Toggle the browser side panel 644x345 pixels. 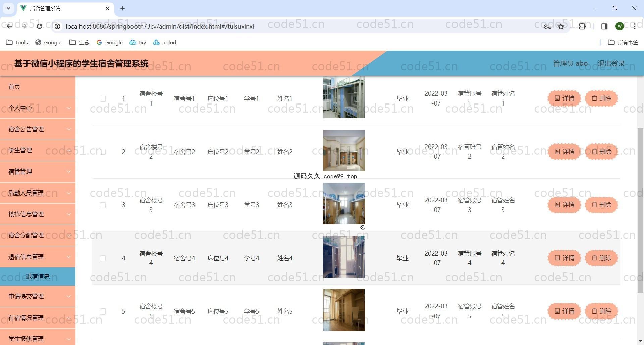coord(604,26)
